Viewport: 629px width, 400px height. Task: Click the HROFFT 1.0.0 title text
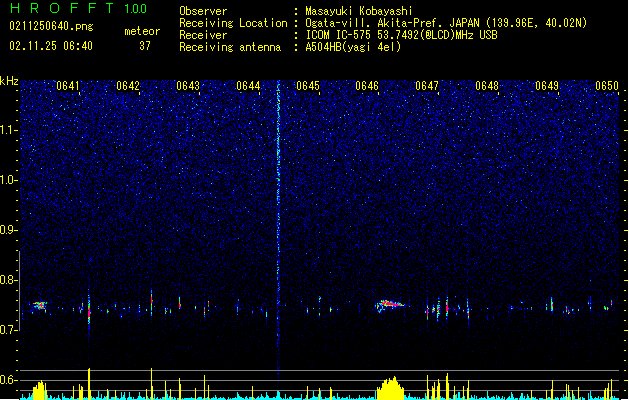79,8
